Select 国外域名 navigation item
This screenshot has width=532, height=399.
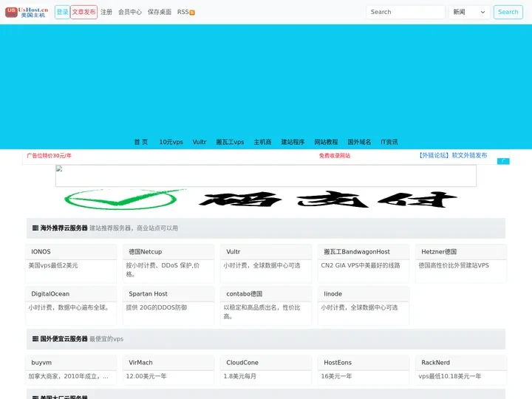coord(359,142)
